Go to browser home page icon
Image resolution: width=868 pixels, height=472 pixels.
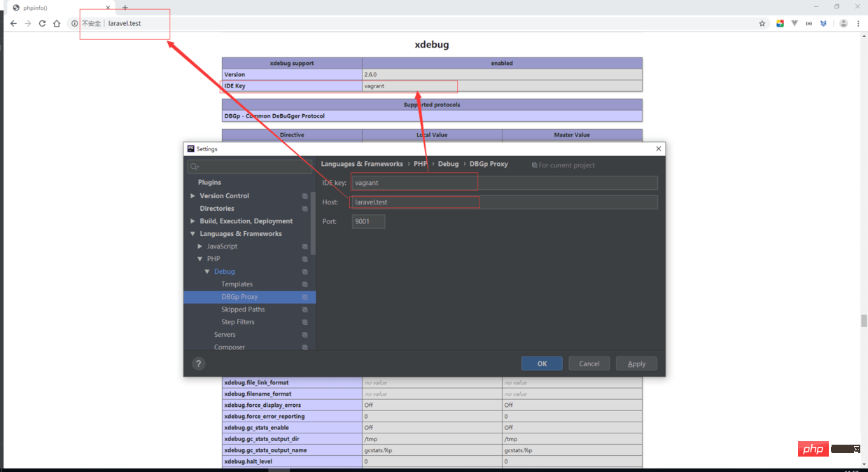click(x=57, y=23)
